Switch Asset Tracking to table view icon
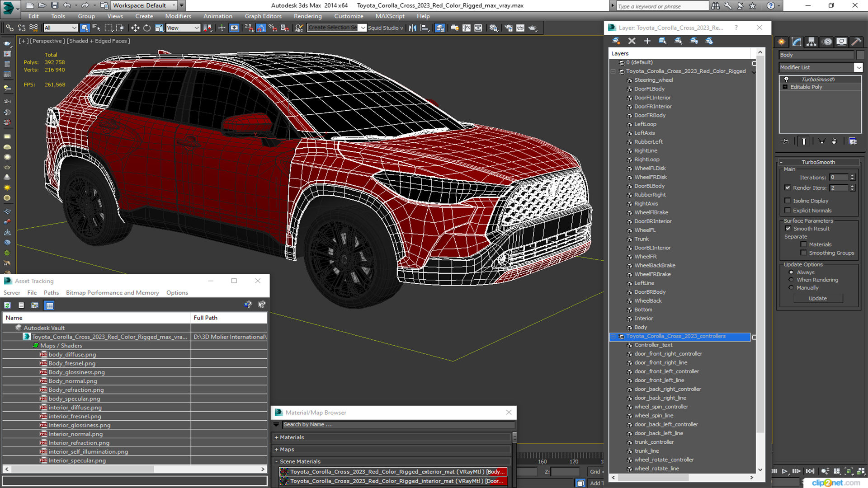This screenshot has width=868, height=488. click(49, 305)
